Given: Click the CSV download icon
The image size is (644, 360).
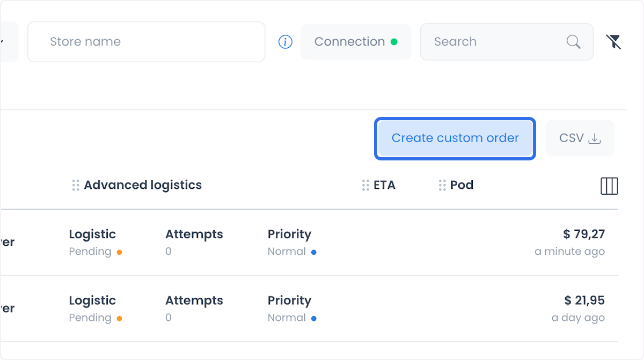Looking at the screenshot, I should 595,138.
